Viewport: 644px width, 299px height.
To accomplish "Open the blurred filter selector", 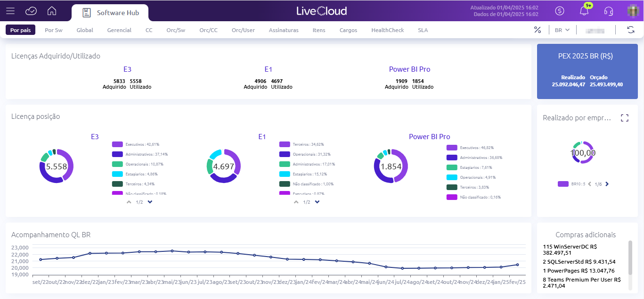I will (595, 30).
